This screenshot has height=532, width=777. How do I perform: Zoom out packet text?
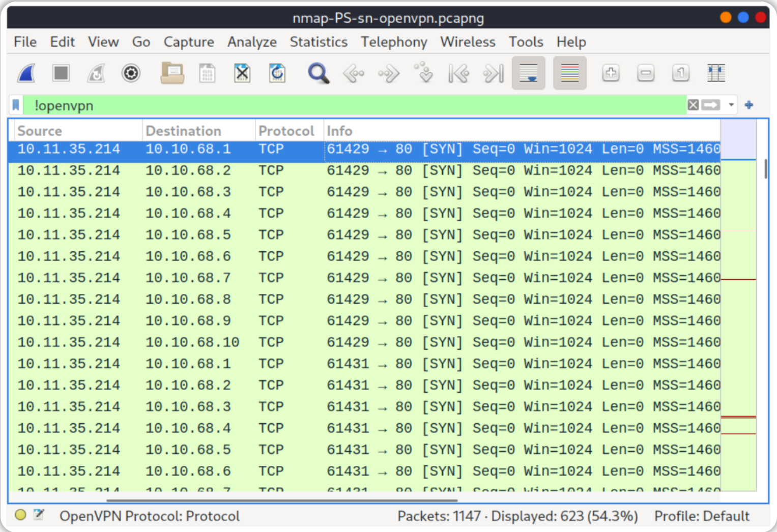coord(646,73)
